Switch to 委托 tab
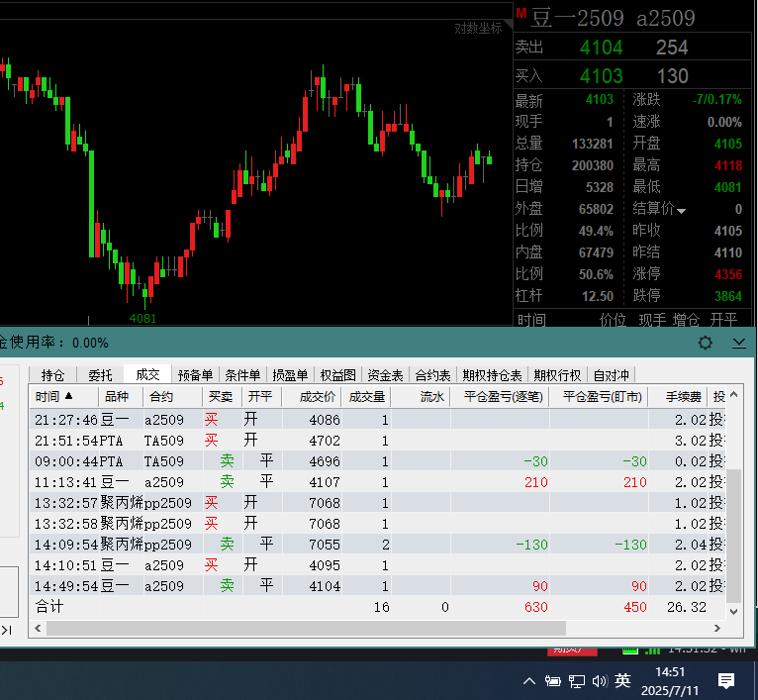The image size is (758, 700). pyautogui.click(x=100, y=375)
